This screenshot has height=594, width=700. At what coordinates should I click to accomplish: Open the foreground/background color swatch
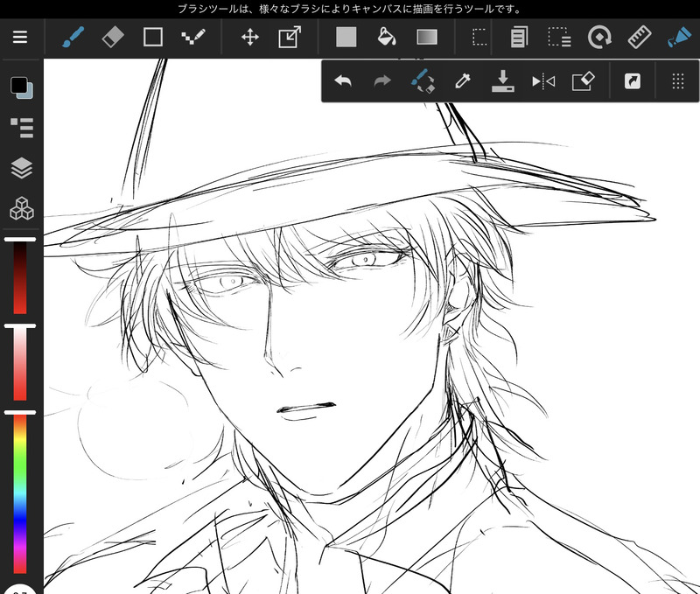[x=21, y=87]
